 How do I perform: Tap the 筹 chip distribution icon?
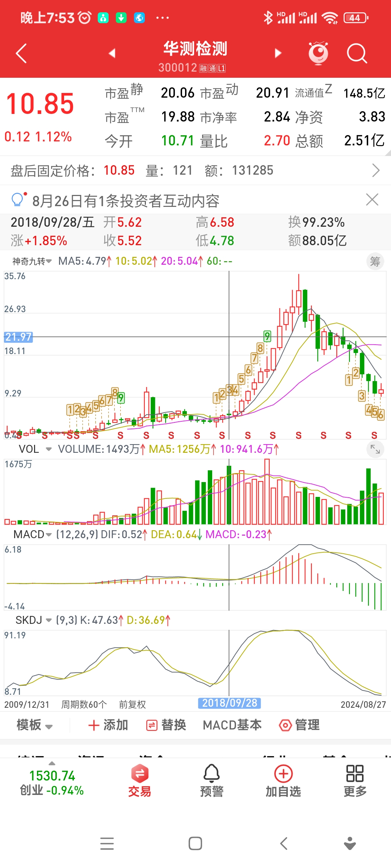[375, 261]
